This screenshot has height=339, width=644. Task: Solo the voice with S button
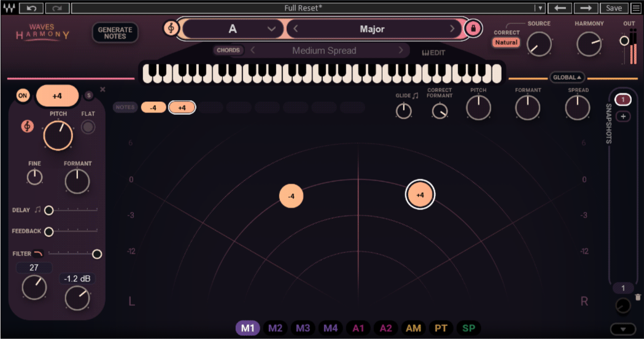[89, 95]
